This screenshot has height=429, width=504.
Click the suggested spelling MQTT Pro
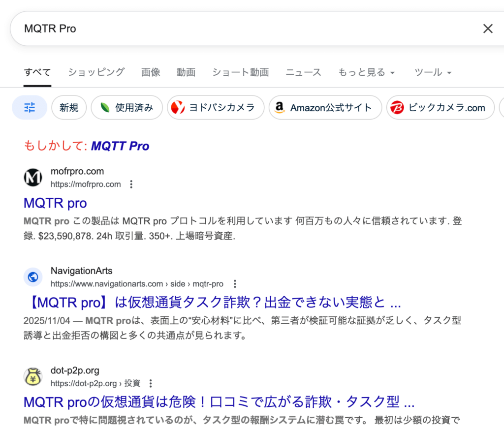tap(120, 146)
